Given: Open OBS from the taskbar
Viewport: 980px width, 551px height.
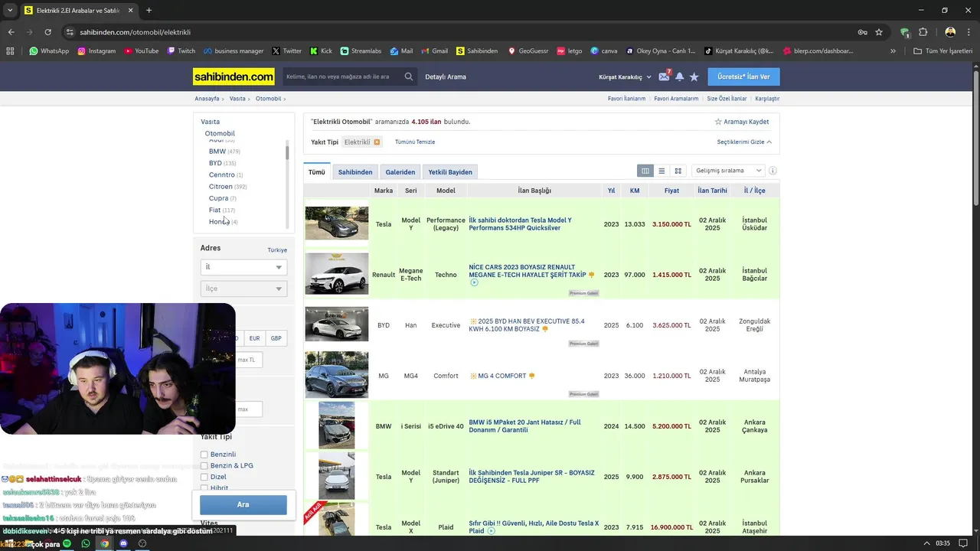Looking at the screenshot, I should [142, 543].
